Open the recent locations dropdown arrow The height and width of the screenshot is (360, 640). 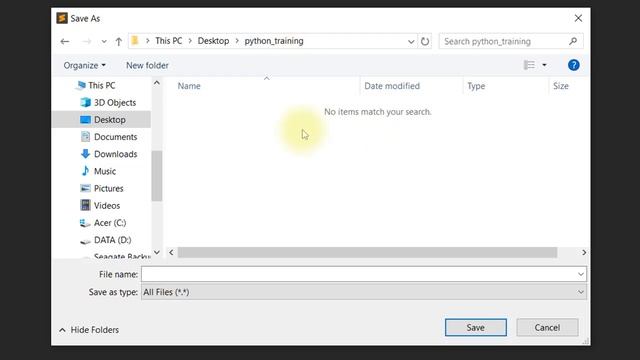104,42
